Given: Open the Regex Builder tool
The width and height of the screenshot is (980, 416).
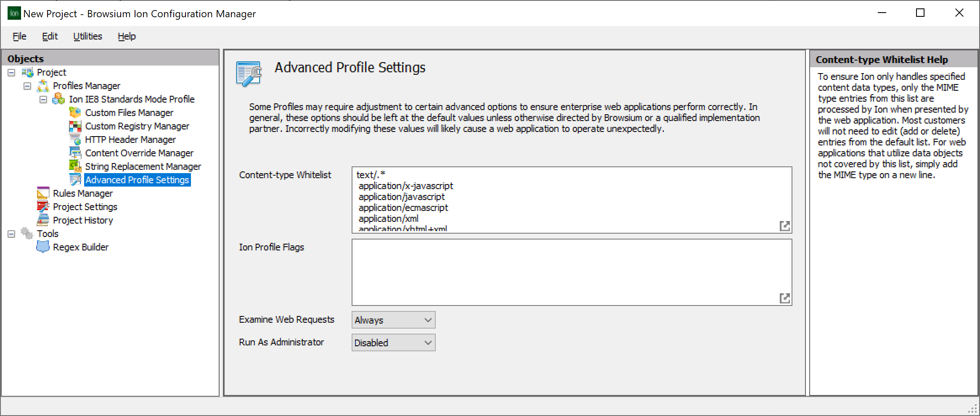Looking at the screenshot, I should coord(80,247).
